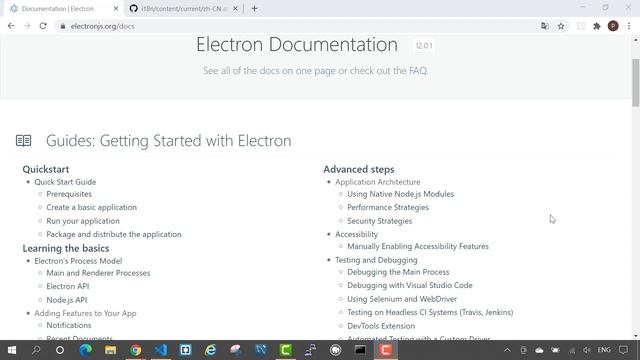Image resolution: width=640 pixels, height=360 pixels.
Task: Open a new browser tab
Action: click(254, 8)
